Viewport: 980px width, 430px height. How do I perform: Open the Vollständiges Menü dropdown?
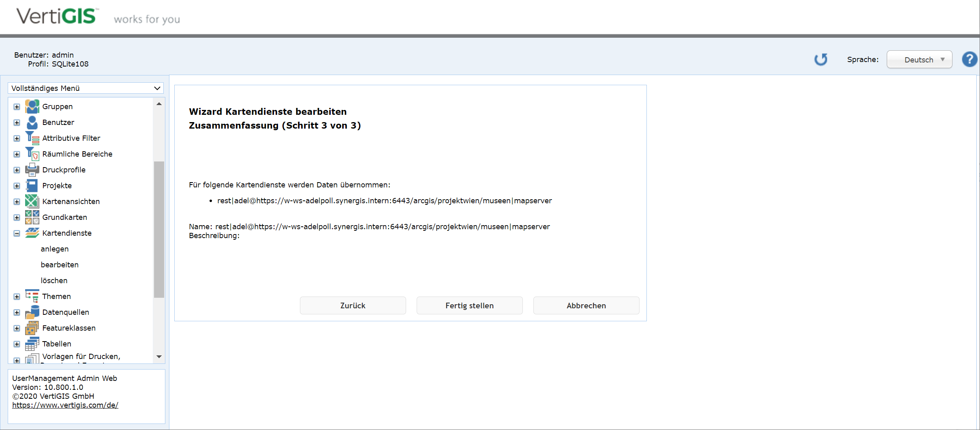point(86,88)
